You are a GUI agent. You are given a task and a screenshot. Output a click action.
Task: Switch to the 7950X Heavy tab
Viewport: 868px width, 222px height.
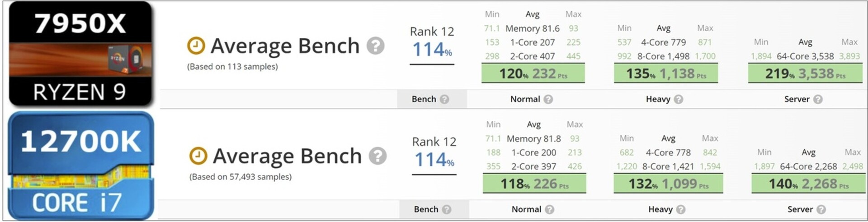(x=664, y=99)
